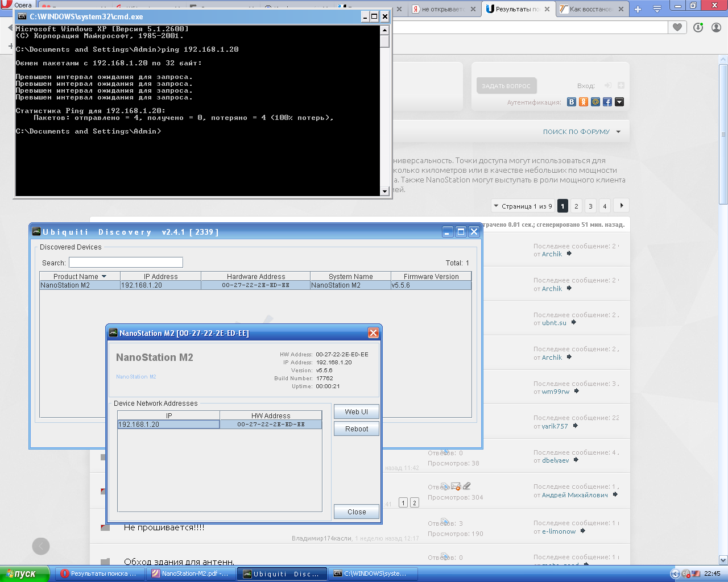Click the Opera address bar
Viewport: 728px width, 582px height.
529,27
